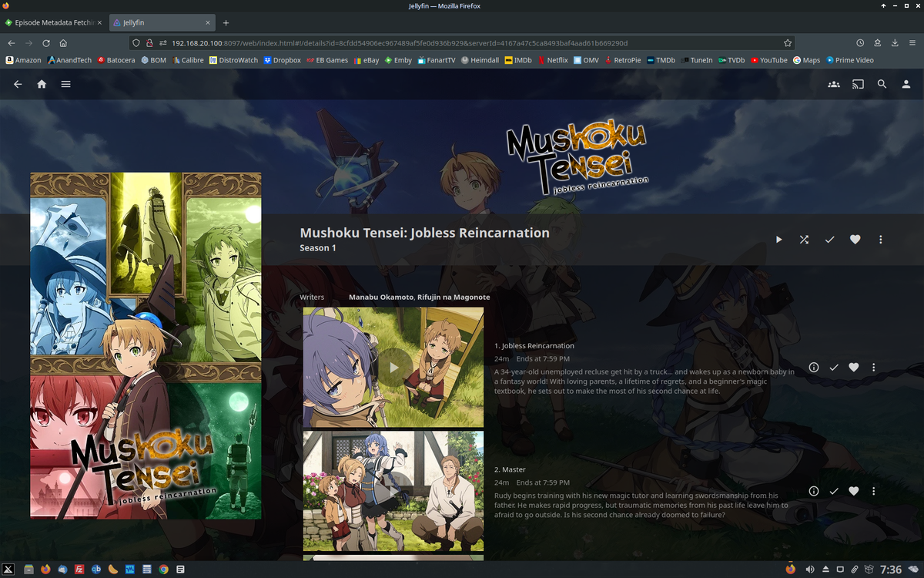This screenshot has height=578, width=924.
Task: Play episode 2 Master from its thumbnail
Action: (x=393, y=491)
